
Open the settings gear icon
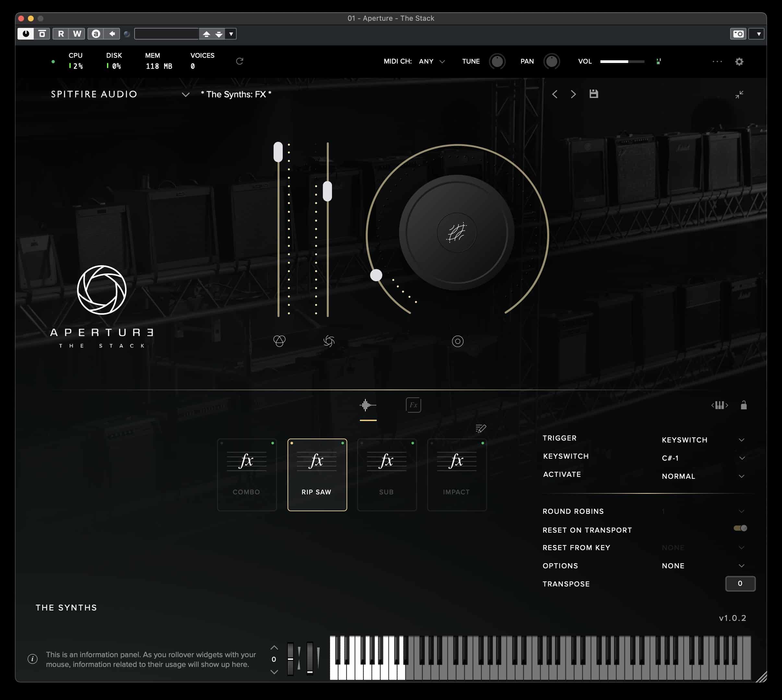tap(739, 62)
